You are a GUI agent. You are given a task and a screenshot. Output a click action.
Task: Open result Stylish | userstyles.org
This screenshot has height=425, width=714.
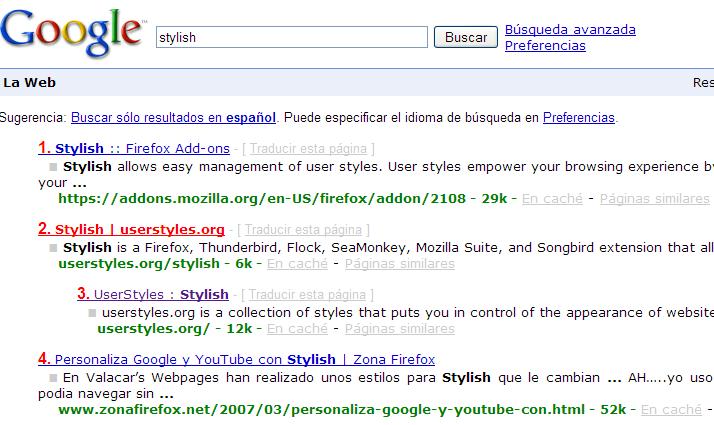[131, 229]
